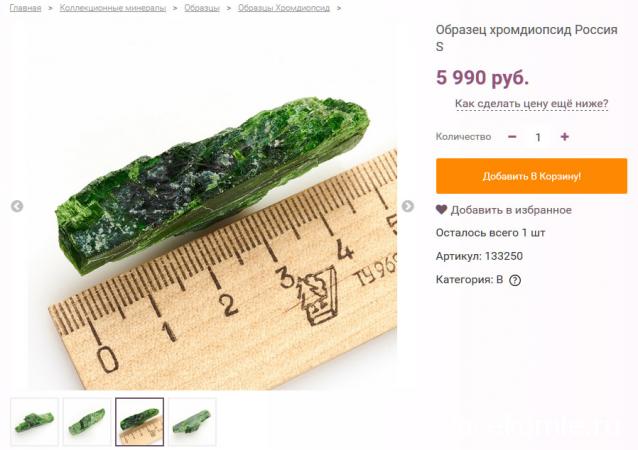Click the product title Образец хромдиопсид Россия
638x450 pixels.
[527, 30]
